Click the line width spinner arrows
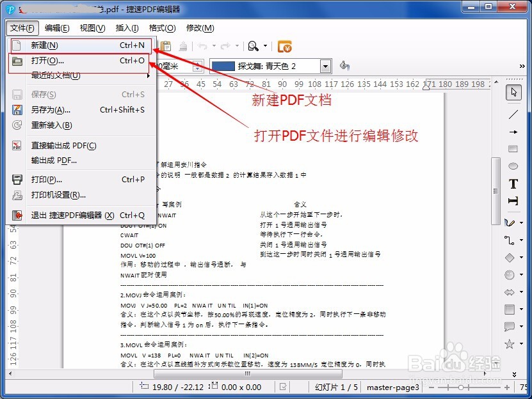 click(x=197, y=66)
